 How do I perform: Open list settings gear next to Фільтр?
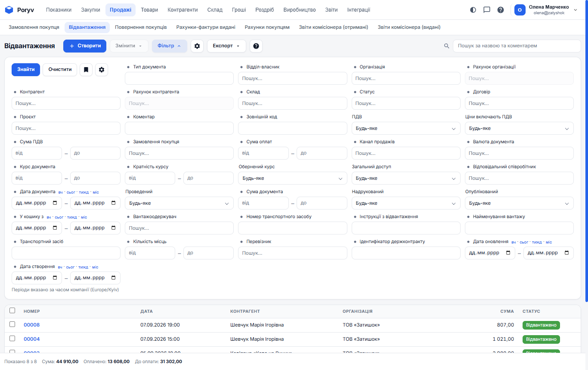197,46
